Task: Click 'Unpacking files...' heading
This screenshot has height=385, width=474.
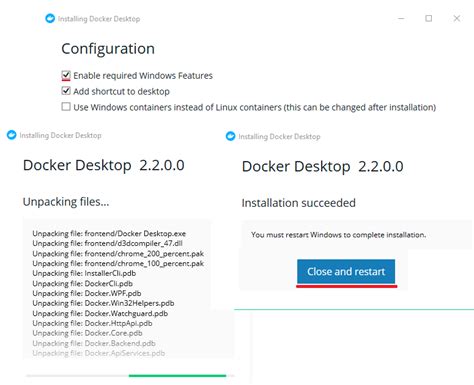Action: click(66, 202)
